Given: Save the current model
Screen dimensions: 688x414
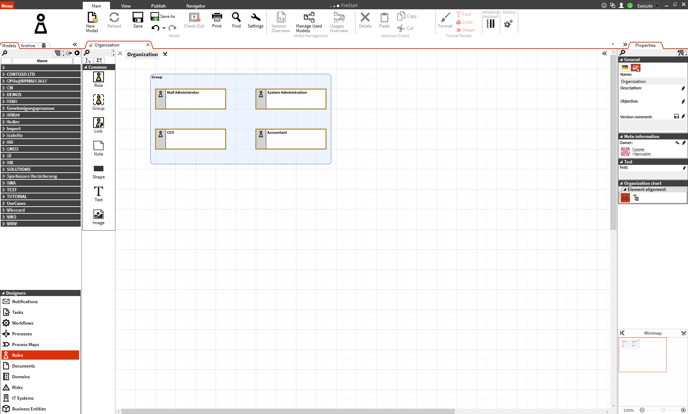Looking at the screenshot, I should [x=138, y=20].
